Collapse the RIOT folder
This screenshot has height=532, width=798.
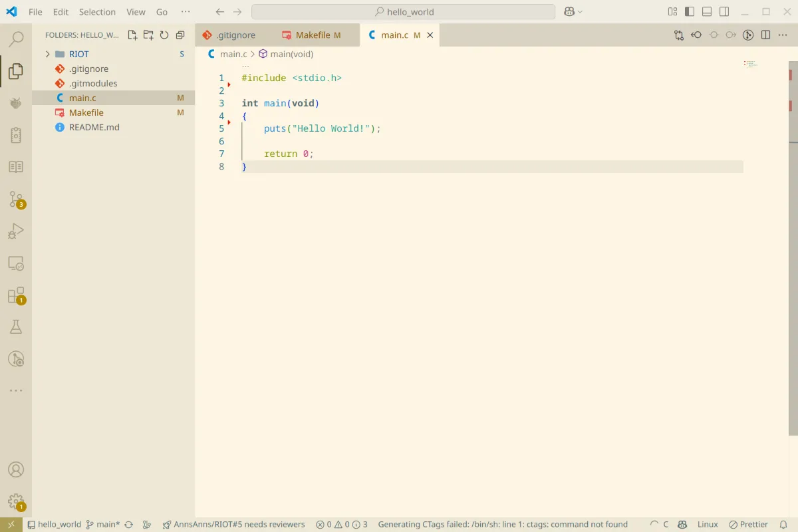click(x=47, y=54)
